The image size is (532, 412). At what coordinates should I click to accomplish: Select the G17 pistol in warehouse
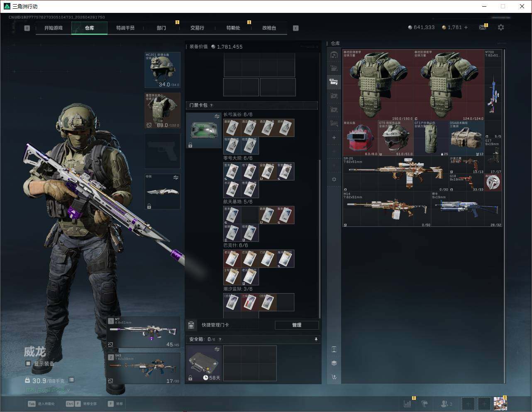point(493,156)
